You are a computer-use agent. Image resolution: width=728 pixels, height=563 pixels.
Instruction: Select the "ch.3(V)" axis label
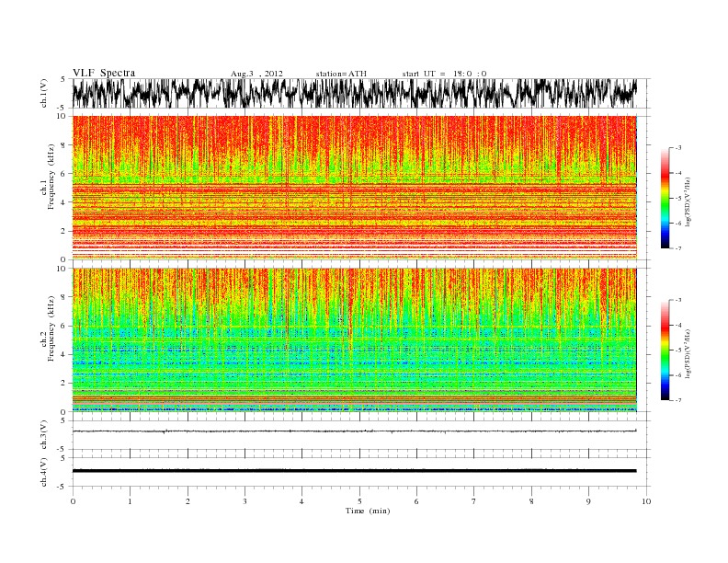tap(44, 434)
